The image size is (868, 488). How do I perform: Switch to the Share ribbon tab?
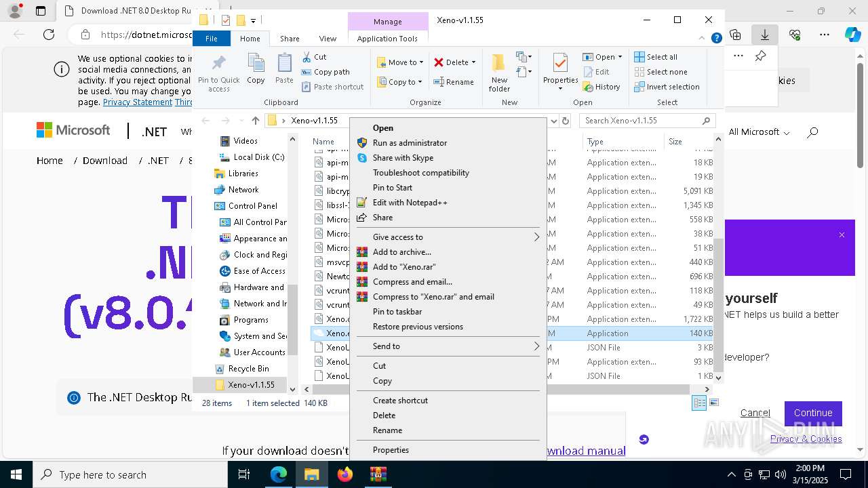(x=290, y=39)
